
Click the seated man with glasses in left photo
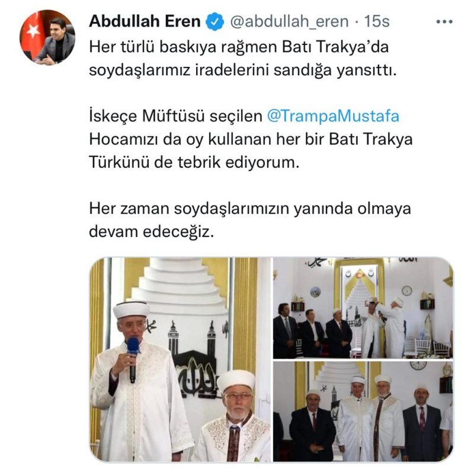[x=233, y=416]
